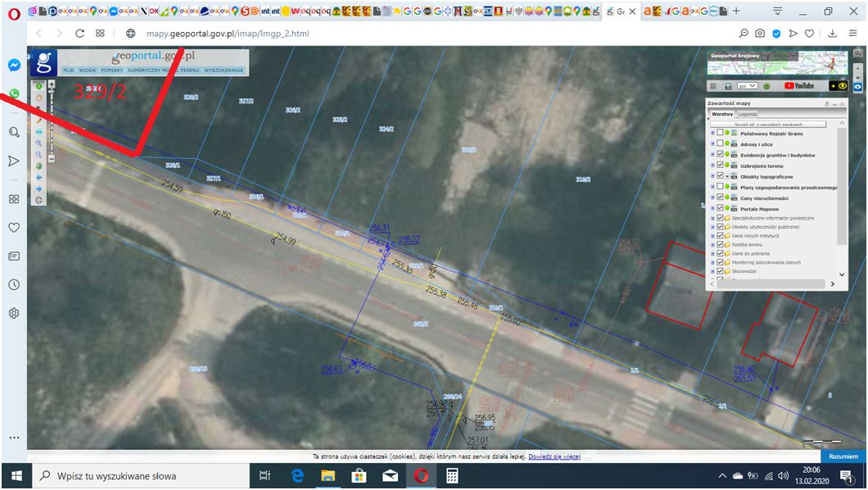Click the YouTube link in map toolbar
Screen dimensions: 868x490
[x=799, y=86]
